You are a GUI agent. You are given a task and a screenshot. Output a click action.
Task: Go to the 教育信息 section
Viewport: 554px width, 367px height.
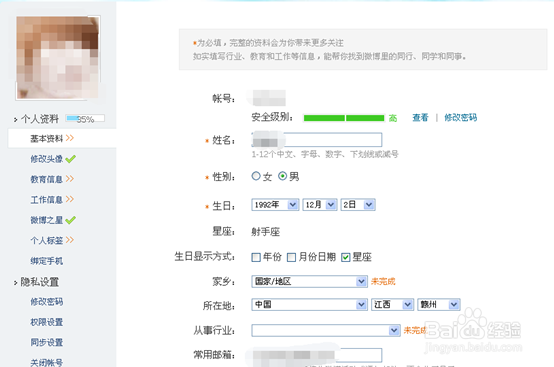[x=47, y=179]
